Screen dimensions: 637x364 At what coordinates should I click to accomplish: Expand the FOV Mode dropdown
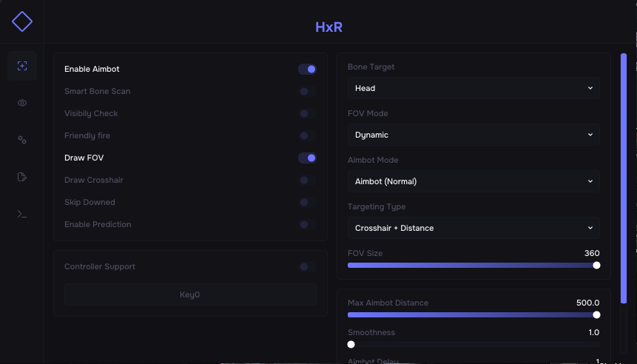point(473,135)
